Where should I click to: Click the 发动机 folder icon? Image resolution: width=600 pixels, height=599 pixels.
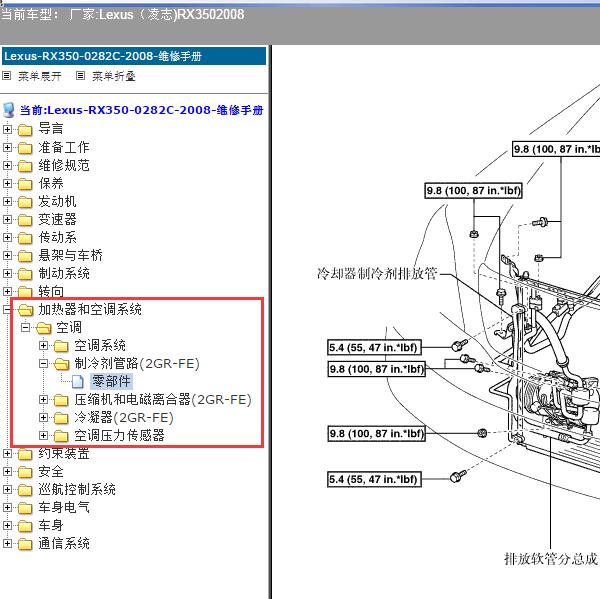click(x=25, y=202)
